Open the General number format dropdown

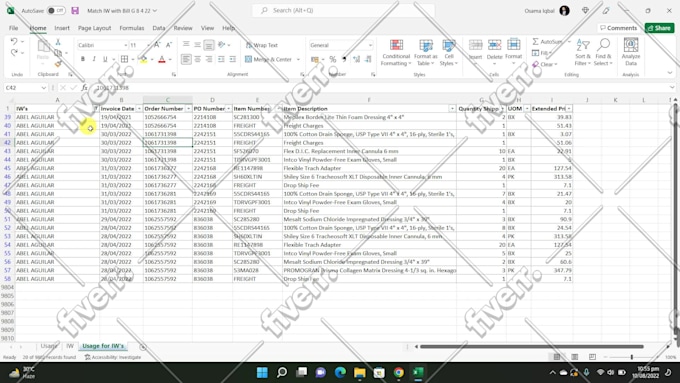coord(370,45)
